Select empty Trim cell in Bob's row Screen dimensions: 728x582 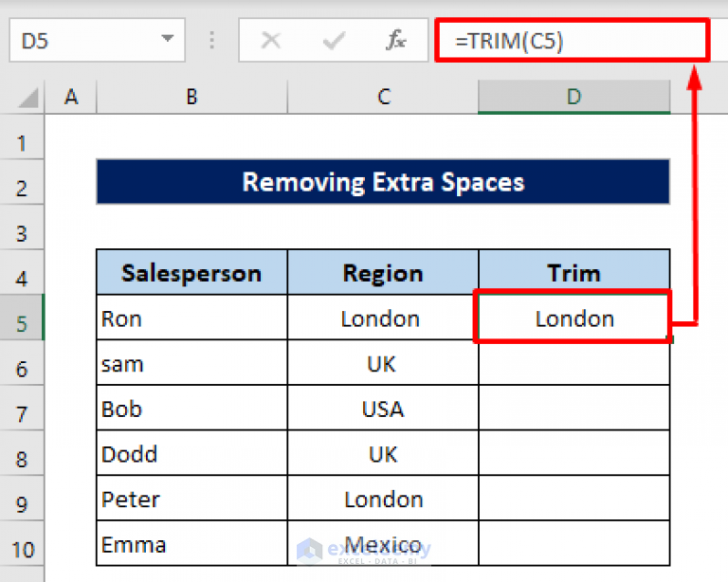click(x=573, y=408)
